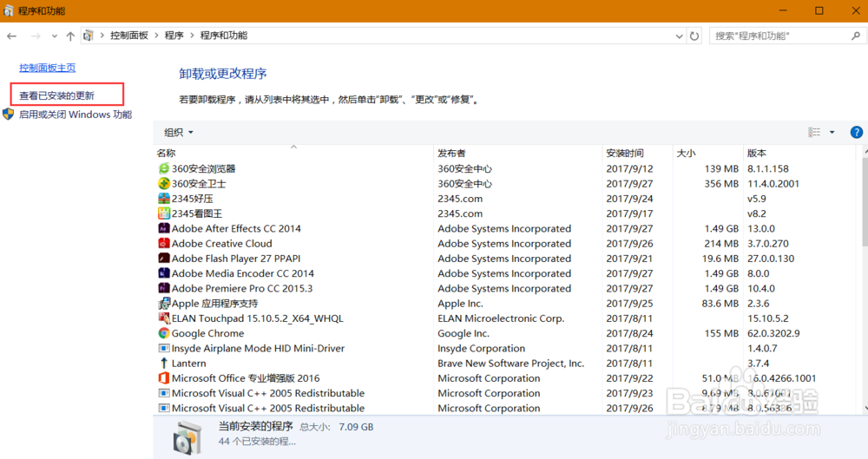
Task: Click the 360安全卫士 program icon
Action: coord(164,183)
